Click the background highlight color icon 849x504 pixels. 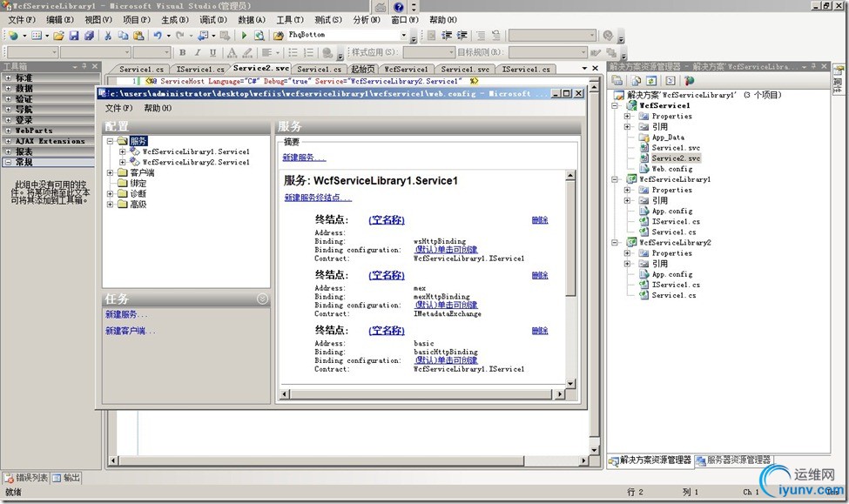[247, 52]
